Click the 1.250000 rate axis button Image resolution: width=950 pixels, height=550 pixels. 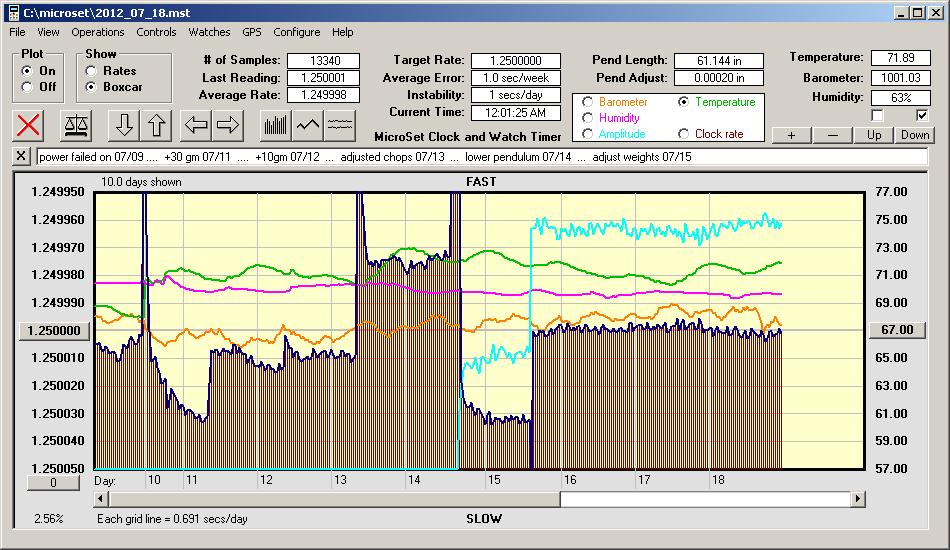coord(54,331)
